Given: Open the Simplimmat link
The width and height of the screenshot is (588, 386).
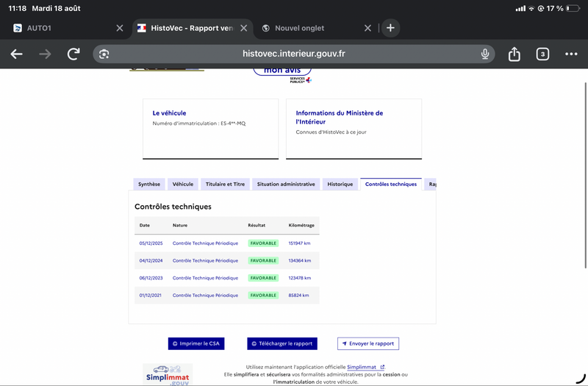Looking at the screenshot, I should (x=365, y=367).
